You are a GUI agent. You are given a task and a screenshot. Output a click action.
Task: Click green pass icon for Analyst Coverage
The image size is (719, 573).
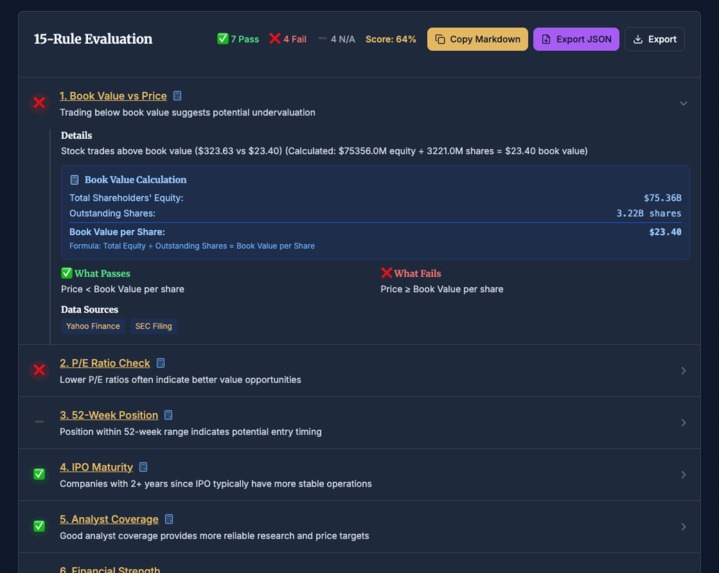(39, 526)
